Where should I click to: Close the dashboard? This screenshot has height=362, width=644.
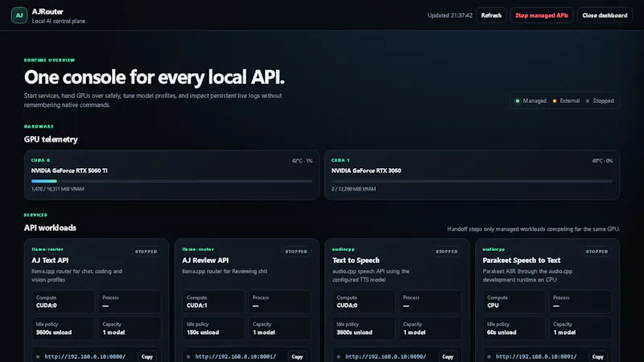(x=605, y=15)
